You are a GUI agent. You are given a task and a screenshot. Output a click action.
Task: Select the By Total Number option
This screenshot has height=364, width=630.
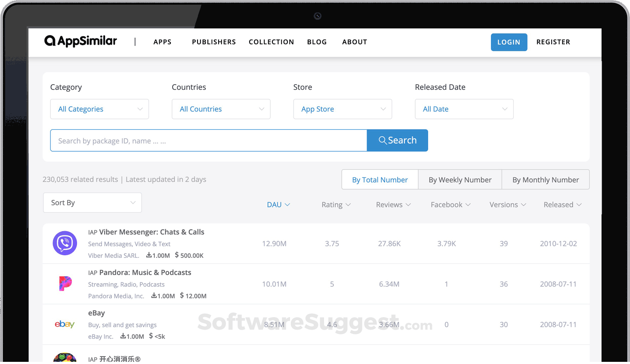coord(380,179)
